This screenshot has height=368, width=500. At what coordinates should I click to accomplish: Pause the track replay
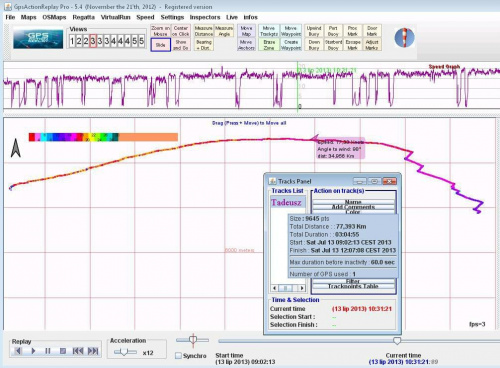(x=48, y=351)
